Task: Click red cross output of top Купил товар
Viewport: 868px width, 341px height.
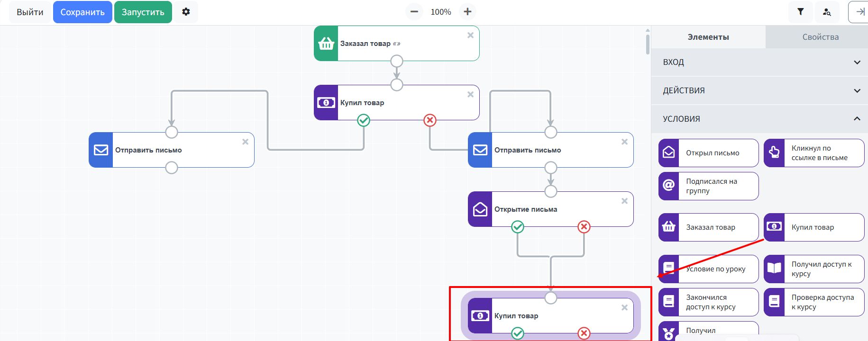Action: [x=430, y=120]
